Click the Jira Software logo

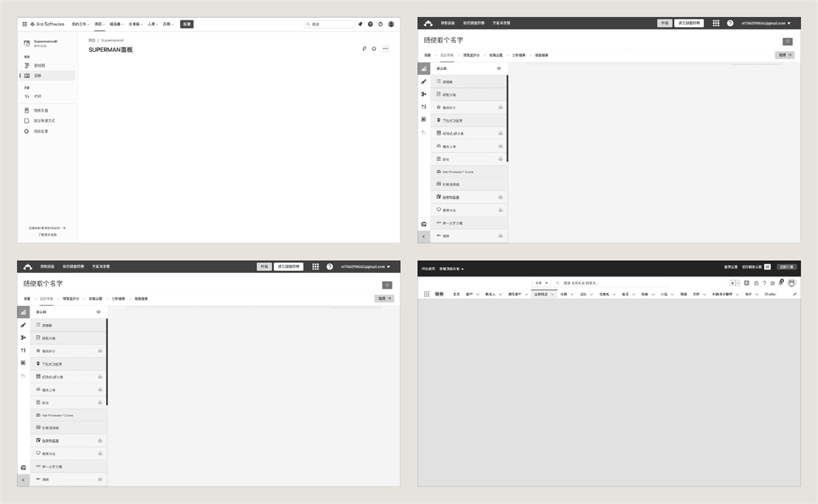pos(47,24)
